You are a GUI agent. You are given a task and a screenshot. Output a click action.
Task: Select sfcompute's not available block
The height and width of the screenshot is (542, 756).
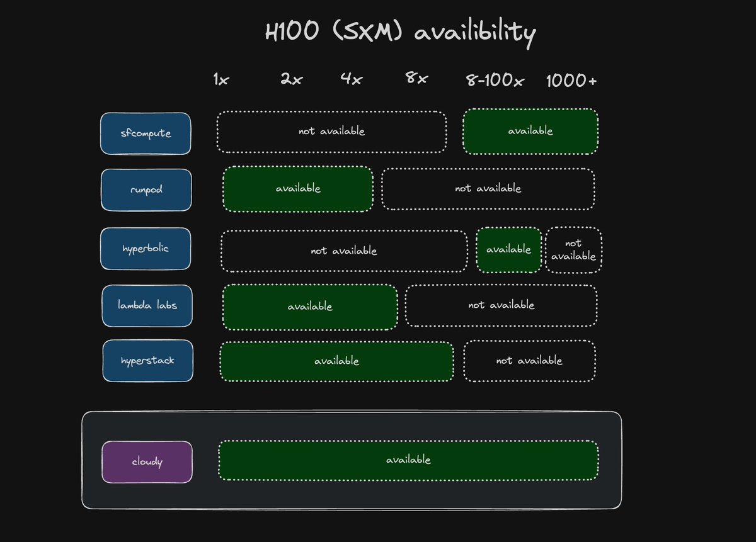pyautogui.click(x=331, y=132)
